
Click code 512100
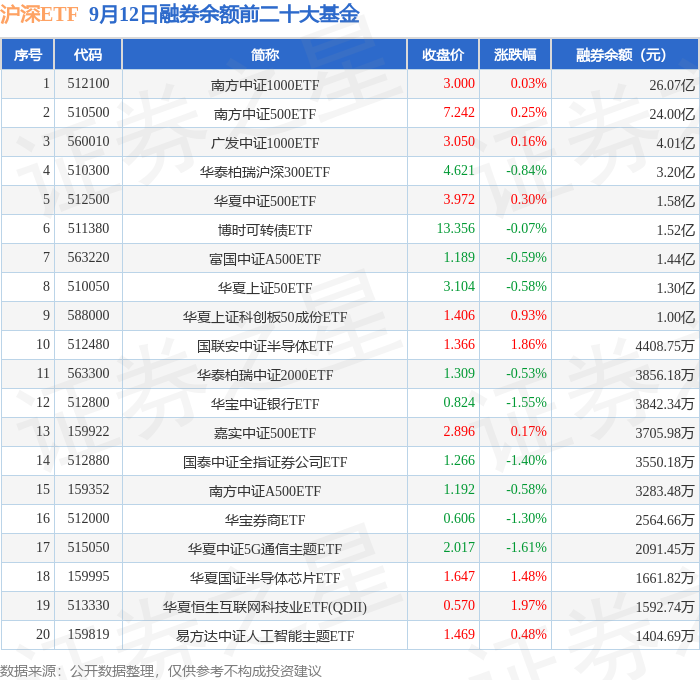(88, 83)
